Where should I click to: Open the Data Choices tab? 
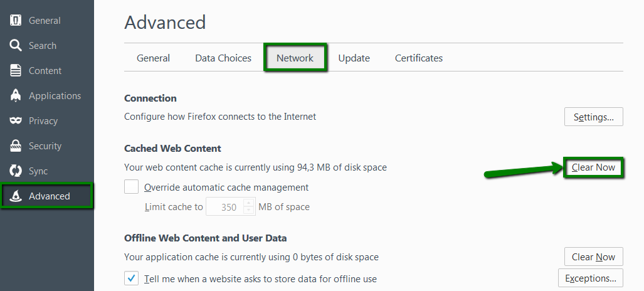tap(223, 58)
